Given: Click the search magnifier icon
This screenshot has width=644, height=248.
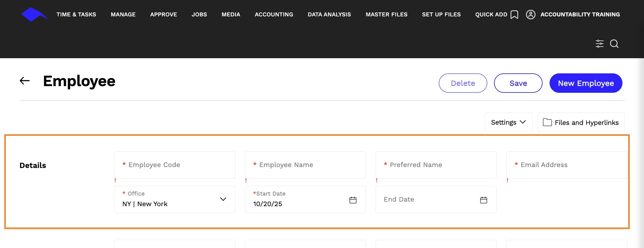Looking at the screenshot, I should point(614,44).
